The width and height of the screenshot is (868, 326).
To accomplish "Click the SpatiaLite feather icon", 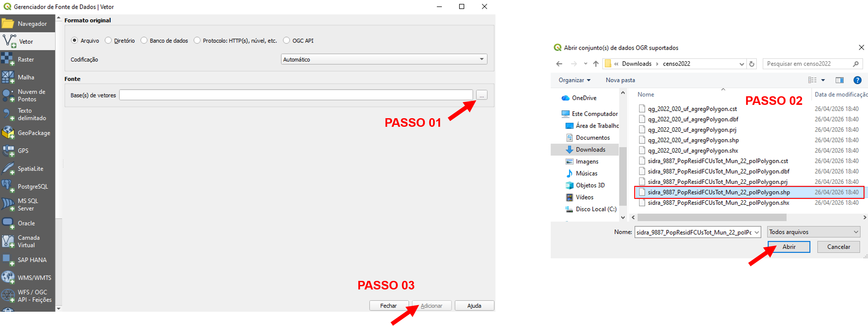I will 8,169.
